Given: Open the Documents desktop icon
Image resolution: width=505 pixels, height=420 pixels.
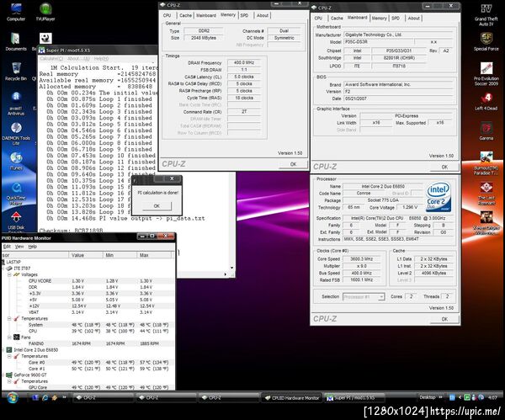Looking at the screenshot, I should click(x=15, y=41).
